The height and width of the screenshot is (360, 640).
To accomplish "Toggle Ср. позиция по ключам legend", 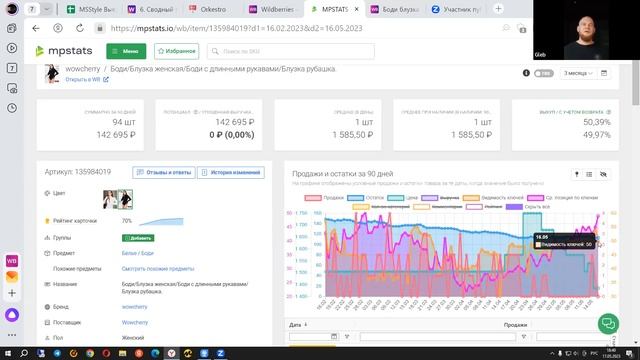I will coord(562,198).
